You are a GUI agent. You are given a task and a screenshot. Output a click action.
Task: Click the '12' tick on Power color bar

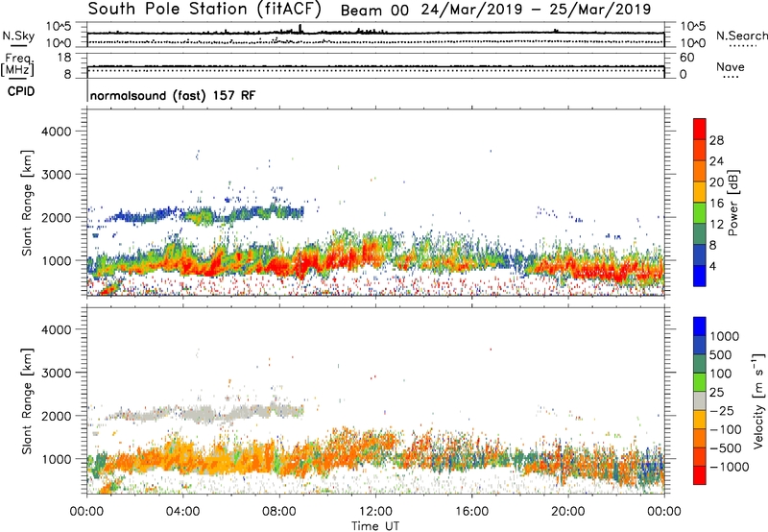tap(716, 225)
